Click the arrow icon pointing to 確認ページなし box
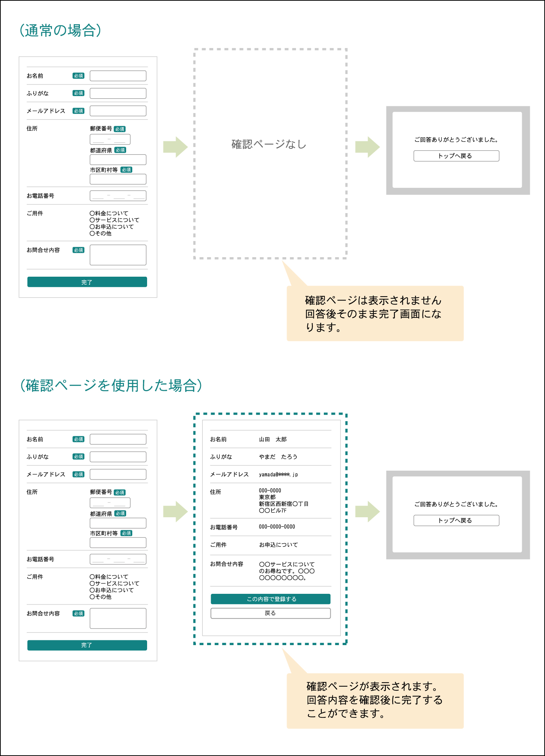545x756 pixels. pyautogui.click(x=175, y=147)
